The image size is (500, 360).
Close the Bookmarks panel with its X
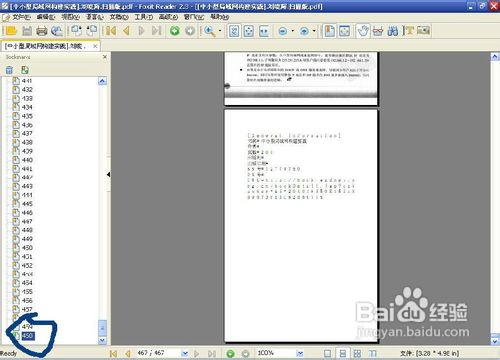point(105,57)
